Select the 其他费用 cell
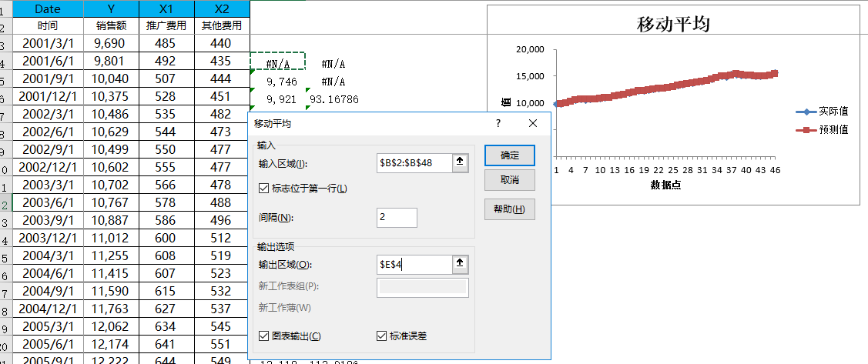 coord(222,25)
